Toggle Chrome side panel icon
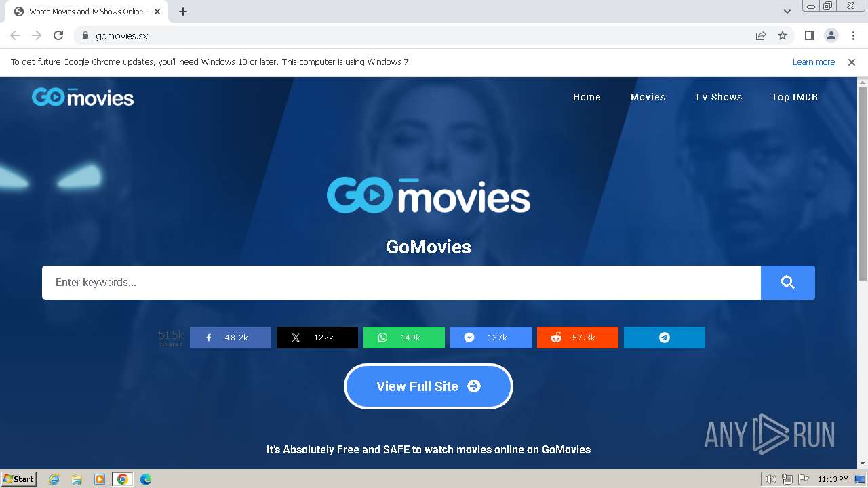Image resolution: width=868 pixels, height=488 pixels. [x=809, y=36]
